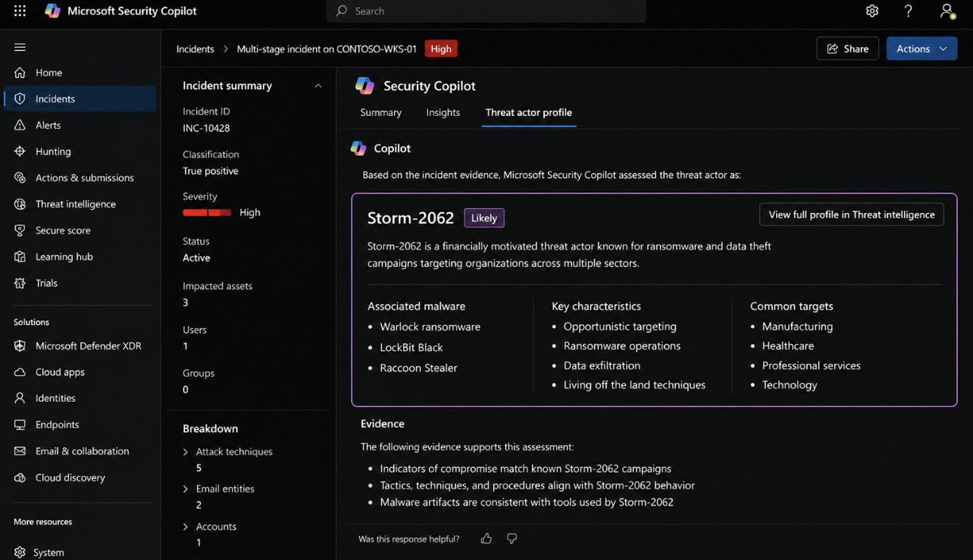Open the settings gear icon
This screenshot has width=973, height=560.
(x=872, y=11)
